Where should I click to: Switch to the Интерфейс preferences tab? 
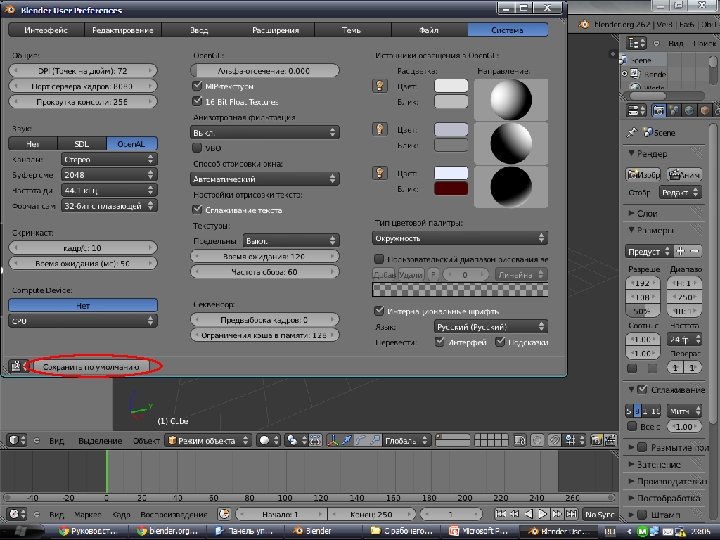[49, 30]
